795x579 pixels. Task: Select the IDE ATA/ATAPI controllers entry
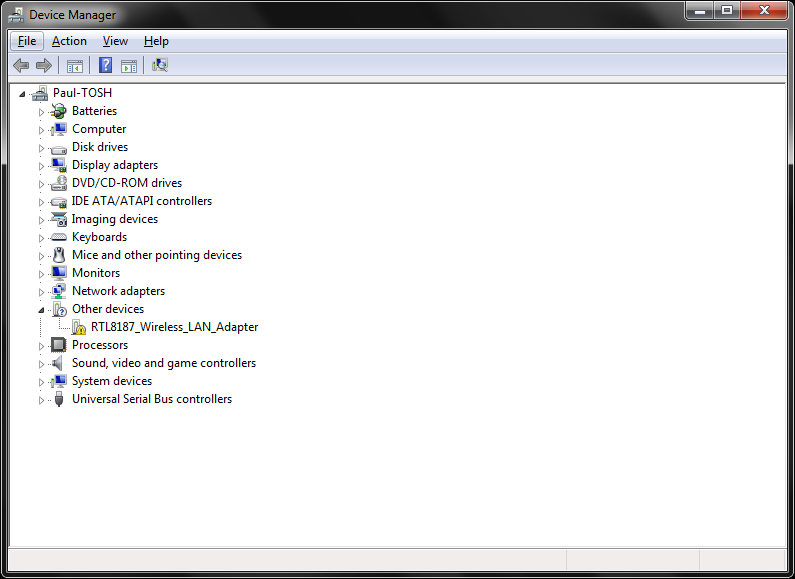click(141, 201)
